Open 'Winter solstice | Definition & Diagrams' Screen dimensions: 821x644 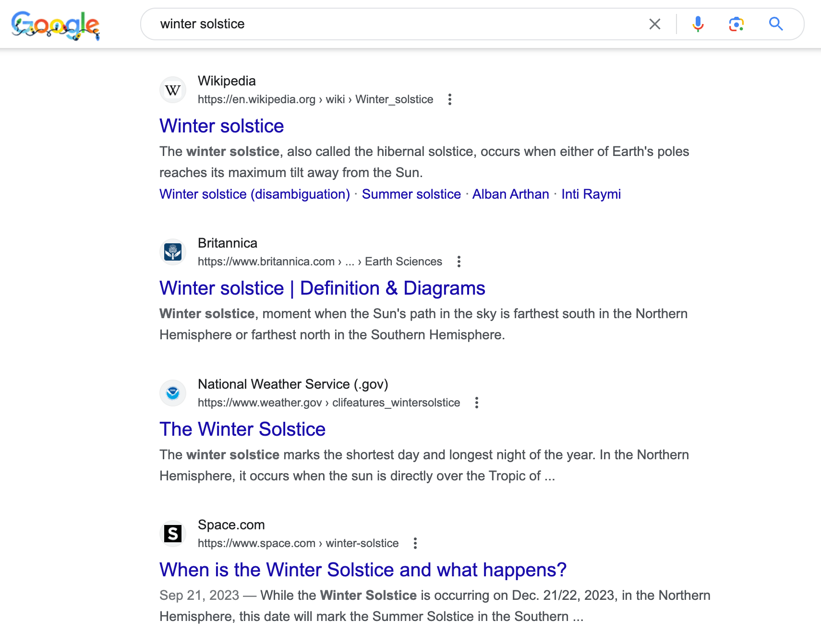[x=322, y=288]
